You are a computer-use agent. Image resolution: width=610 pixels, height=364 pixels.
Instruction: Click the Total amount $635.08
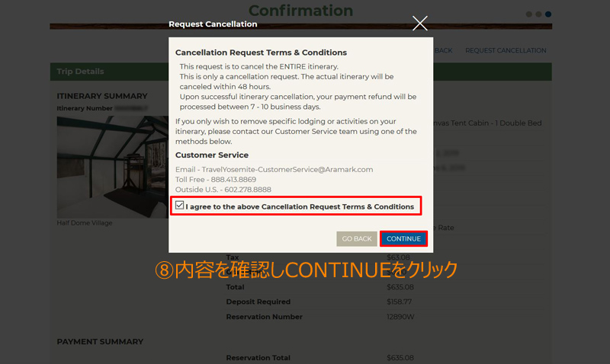click(400, 287)
